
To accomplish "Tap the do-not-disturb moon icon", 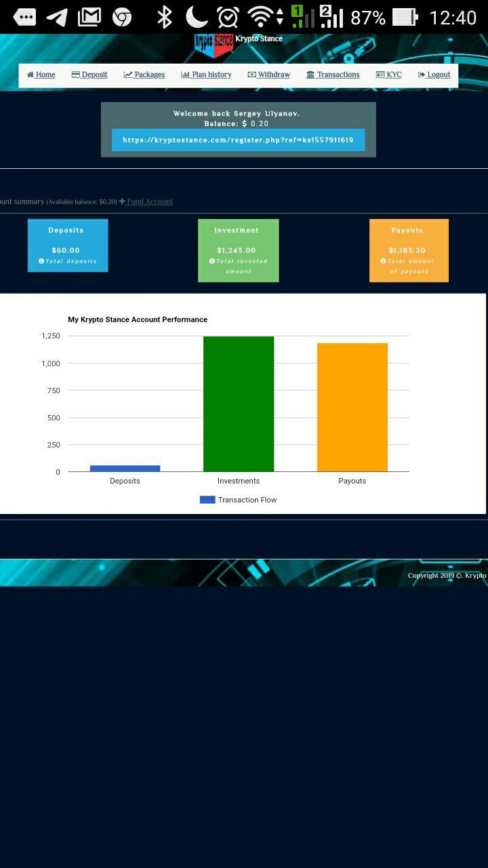I will (x=197, y=17).
